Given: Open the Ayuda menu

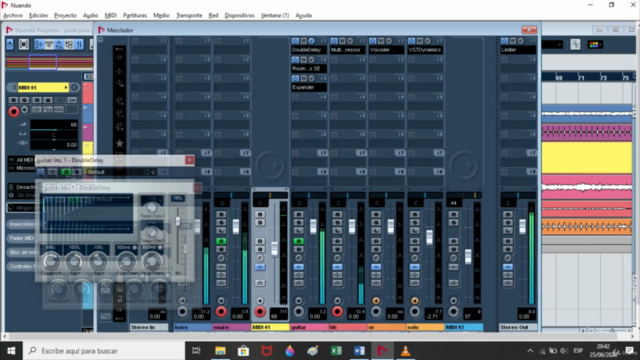Looking at the screenshot, I should click(303, 15).
